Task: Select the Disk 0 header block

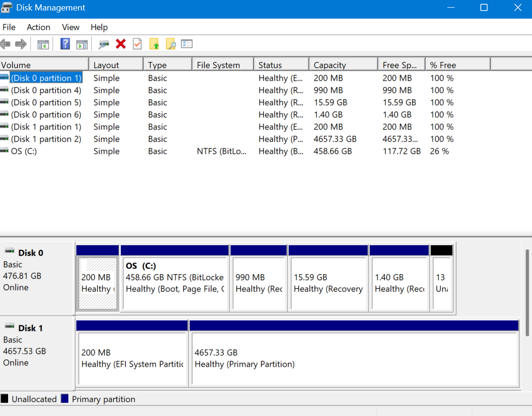Action: [37, 278]
